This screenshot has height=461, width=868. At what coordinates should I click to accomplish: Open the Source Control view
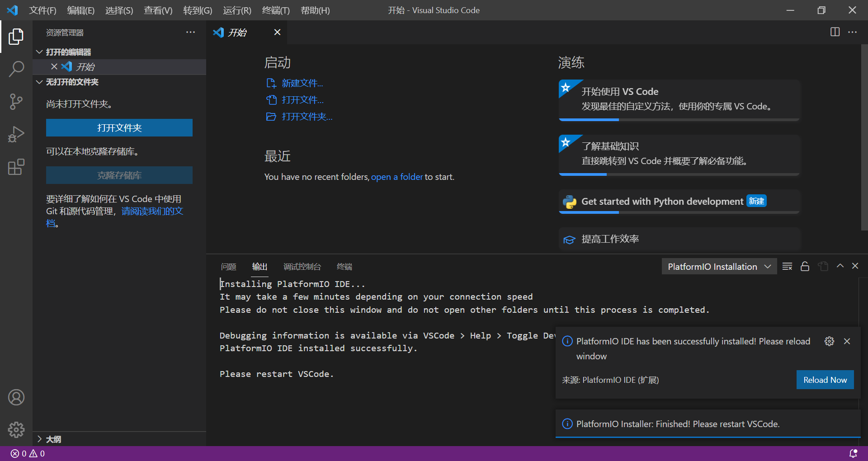[16, 102]
